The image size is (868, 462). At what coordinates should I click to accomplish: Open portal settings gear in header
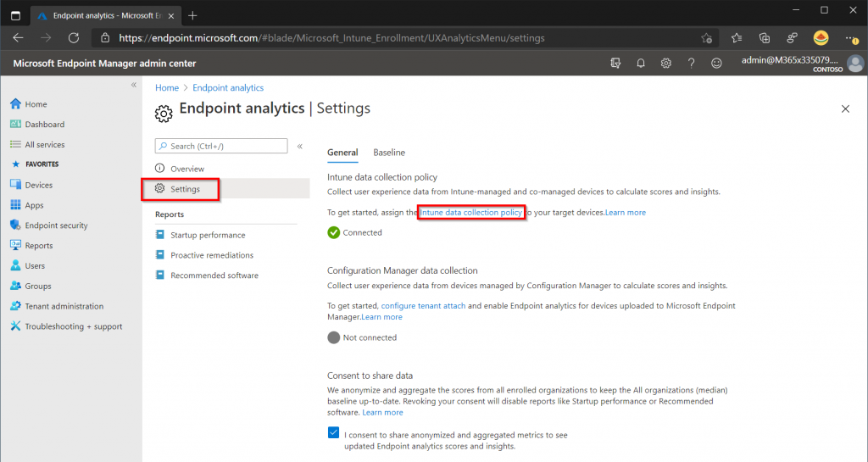[x=666, y=63]
